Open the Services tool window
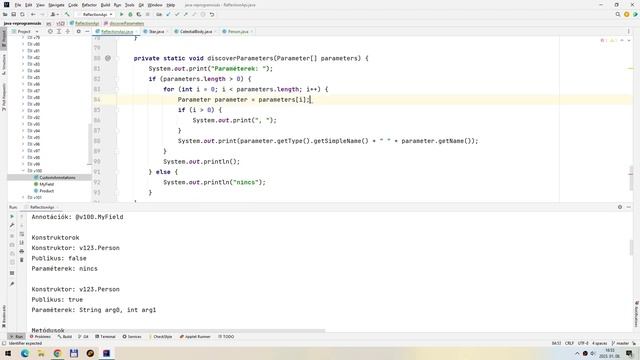The image size is (640, 360). click(x=132, y=337)
